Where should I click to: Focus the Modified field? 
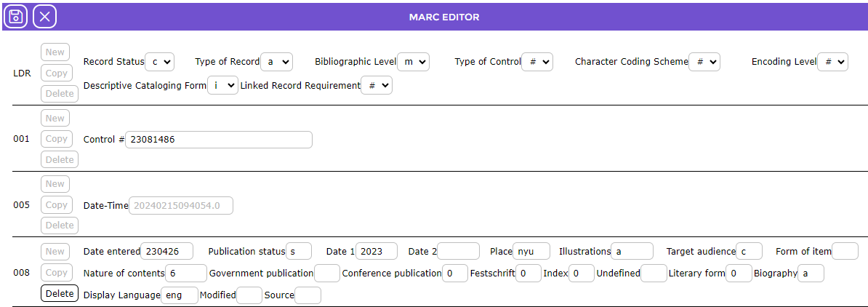249,295
